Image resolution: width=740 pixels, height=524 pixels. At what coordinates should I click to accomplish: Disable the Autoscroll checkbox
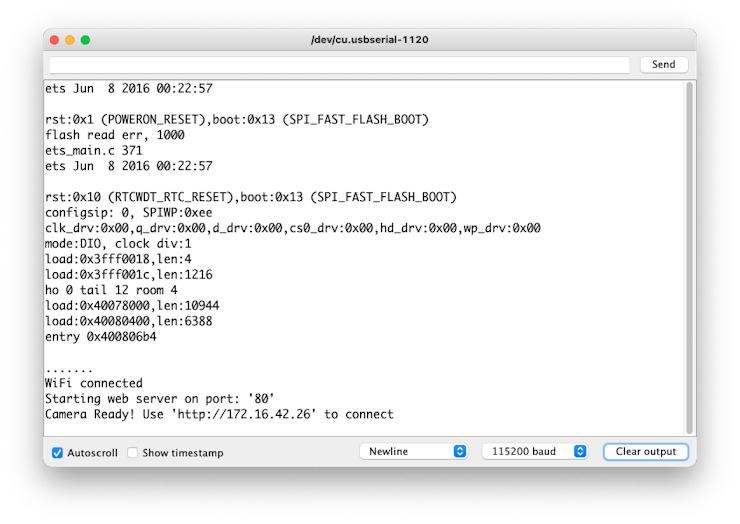57,453
